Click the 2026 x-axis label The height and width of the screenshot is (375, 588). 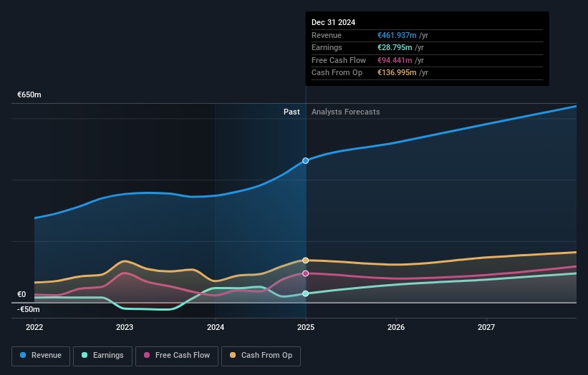pyautogui.click(x=396, y=327)
